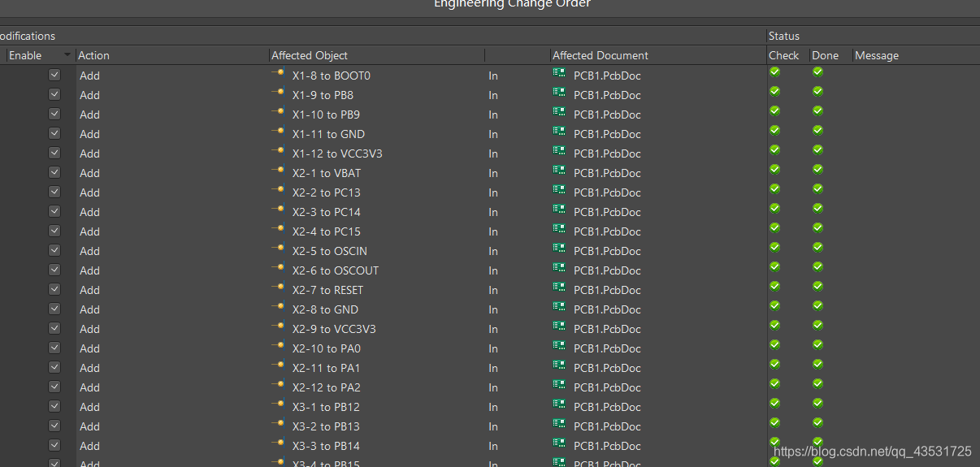Click the PCB document icon in the X2-10 to PA0 row
The height and width of the screenshot is (467, 980).
[559, 345]
